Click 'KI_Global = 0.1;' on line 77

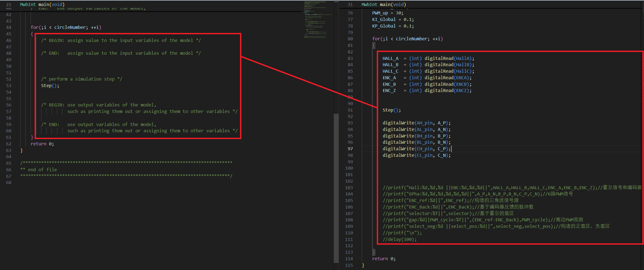(393, 19)
